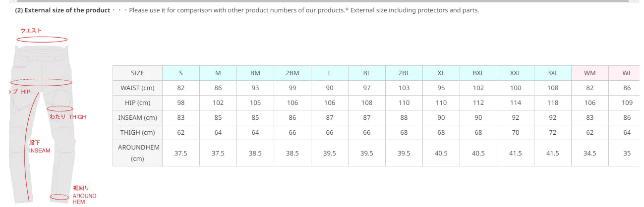Click the waist value for size XL
The image size is (644, 207).
(x=441, y=88)
